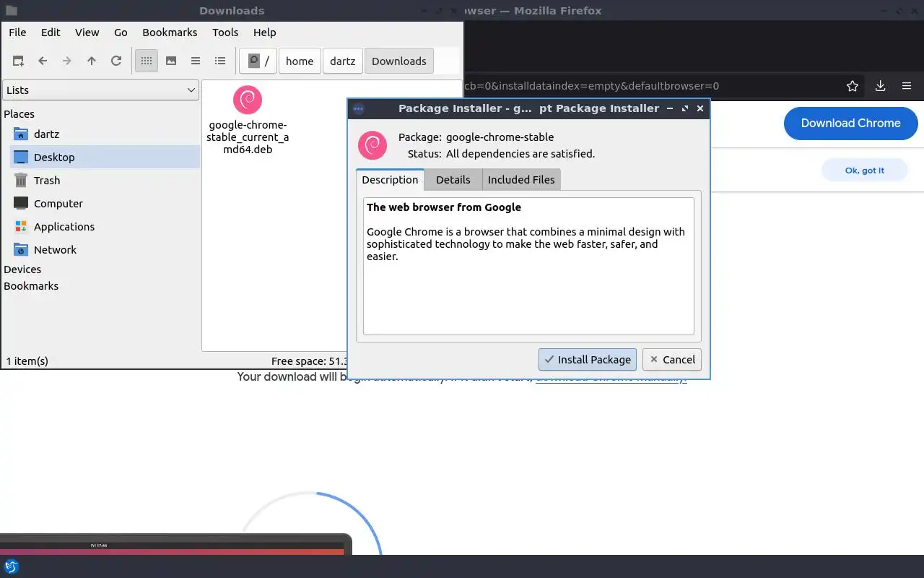Click the Package Installer window menu icon

tap(359, 108)
